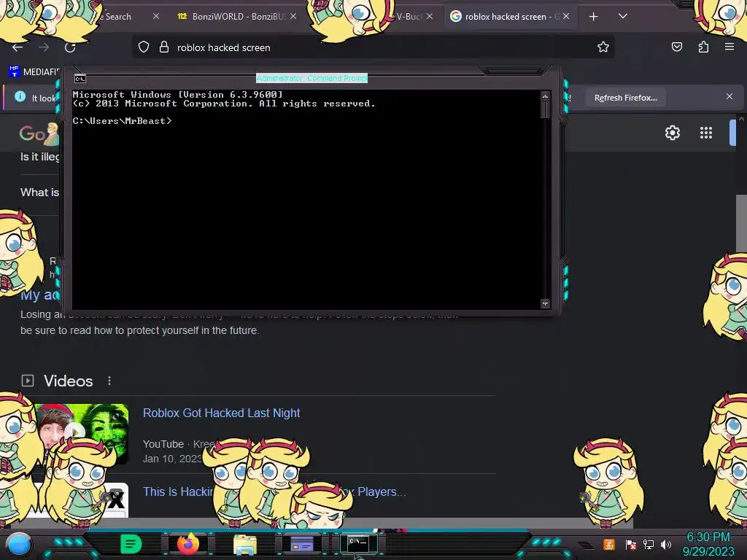Open Videos section more options dots

109,381
